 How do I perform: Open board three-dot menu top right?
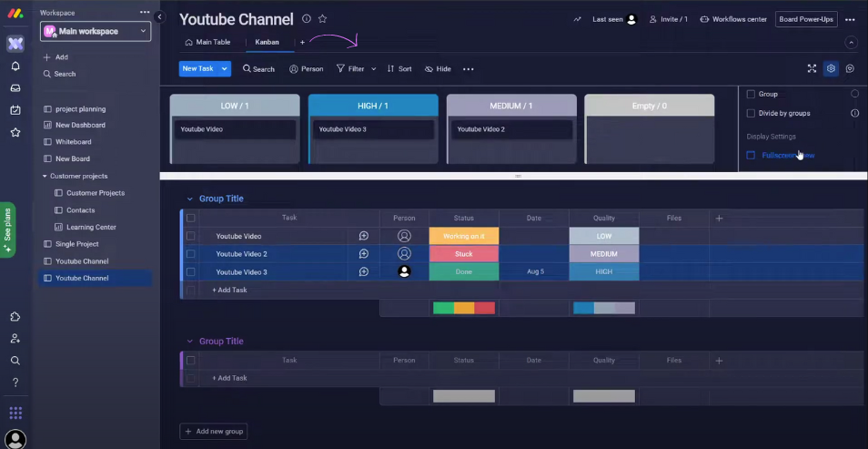tap(851, 19)
